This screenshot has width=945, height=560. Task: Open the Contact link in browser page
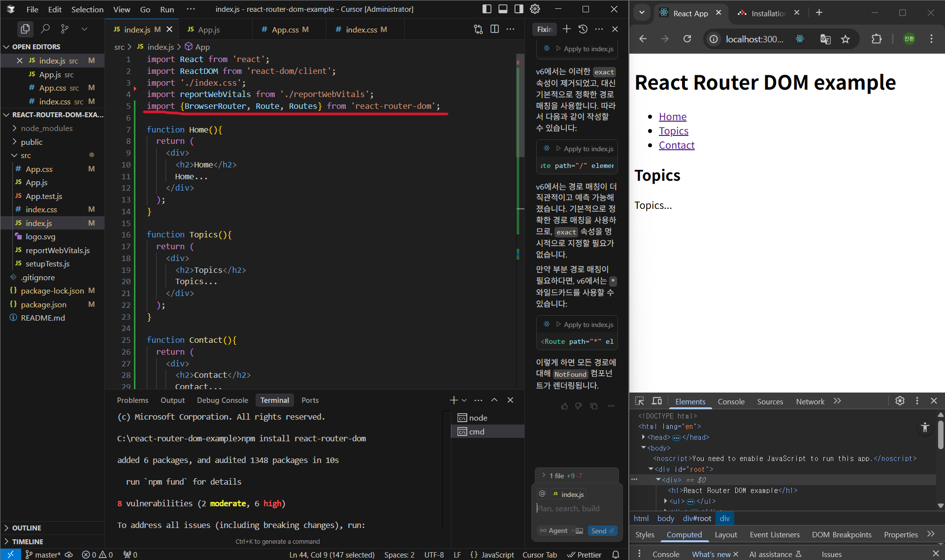tap(677, 145)
